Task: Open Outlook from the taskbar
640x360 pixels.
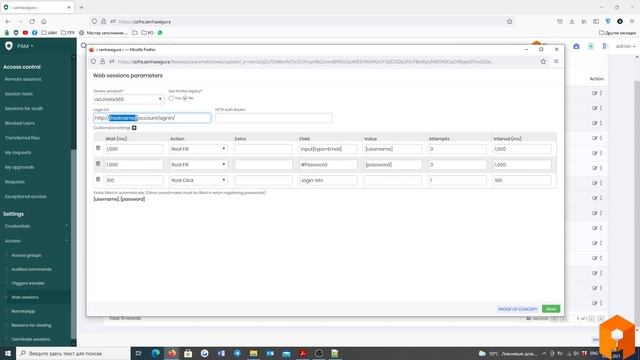Action: click(270, 353)
